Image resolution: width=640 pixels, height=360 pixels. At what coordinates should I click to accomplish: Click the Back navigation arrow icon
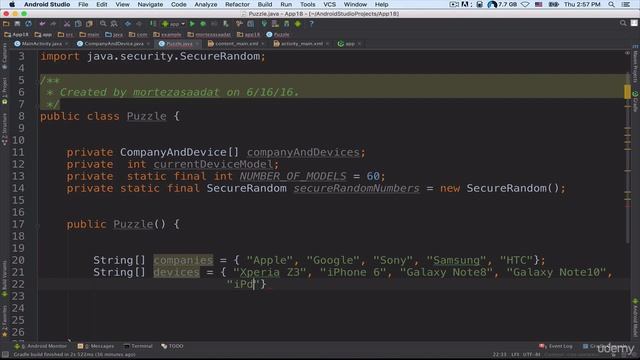[x=128, y=24]
